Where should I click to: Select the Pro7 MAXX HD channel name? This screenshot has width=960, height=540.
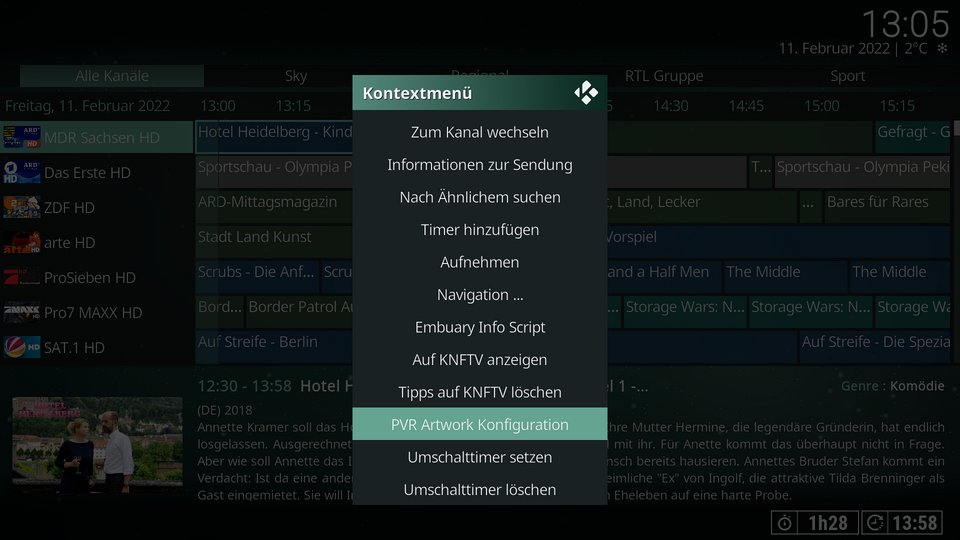(x=93, y=312)
